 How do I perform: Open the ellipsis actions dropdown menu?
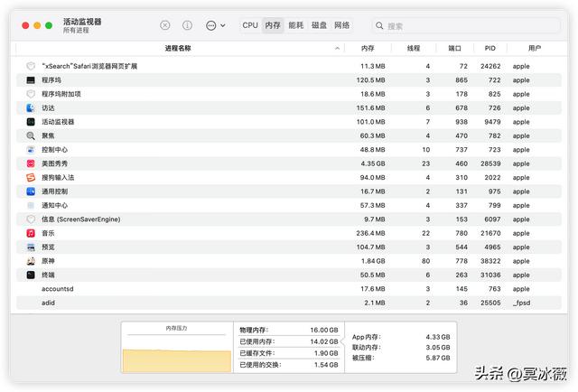215,25
